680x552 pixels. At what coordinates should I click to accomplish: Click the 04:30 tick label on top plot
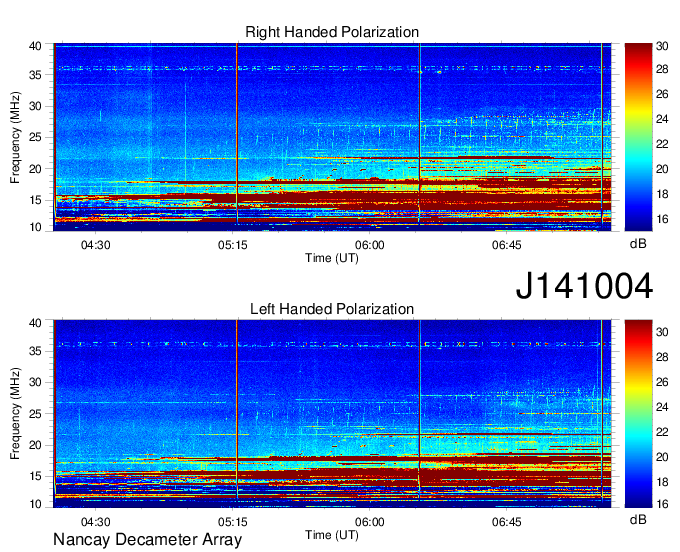95,245
